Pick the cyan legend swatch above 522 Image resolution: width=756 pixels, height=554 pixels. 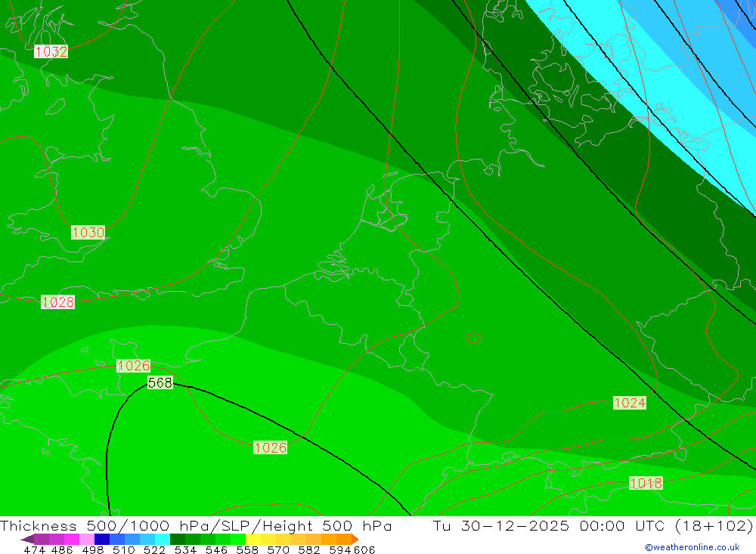click(x=163, y=539)
